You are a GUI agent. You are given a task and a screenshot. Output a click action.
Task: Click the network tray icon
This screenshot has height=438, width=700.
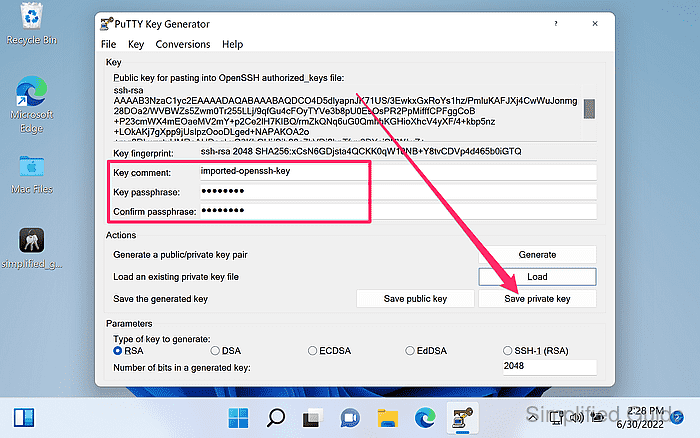click(x=556, y=418)
